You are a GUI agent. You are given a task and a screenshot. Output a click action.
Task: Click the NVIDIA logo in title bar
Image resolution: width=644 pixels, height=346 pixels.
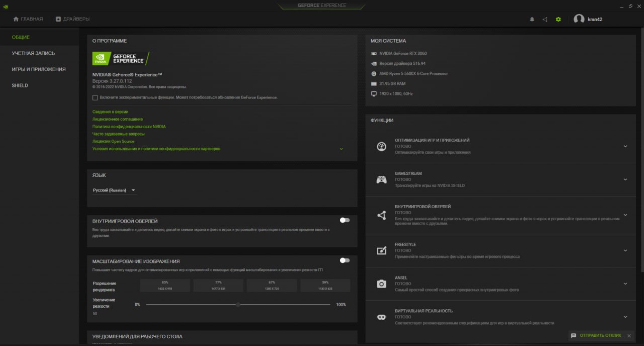click(6, 7)
